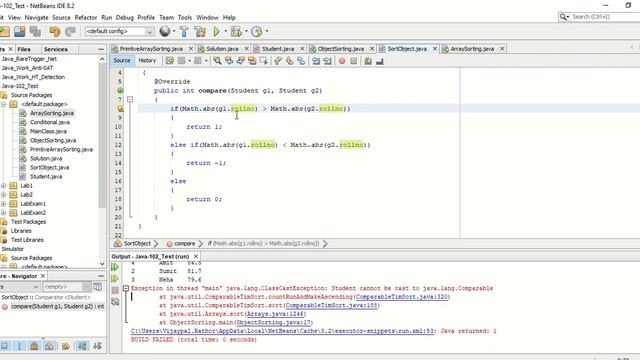Click the Start Macro Recording red circle icon
This screenshot has height=360, width=640.
pyautogui.click(x=342, y=61)
